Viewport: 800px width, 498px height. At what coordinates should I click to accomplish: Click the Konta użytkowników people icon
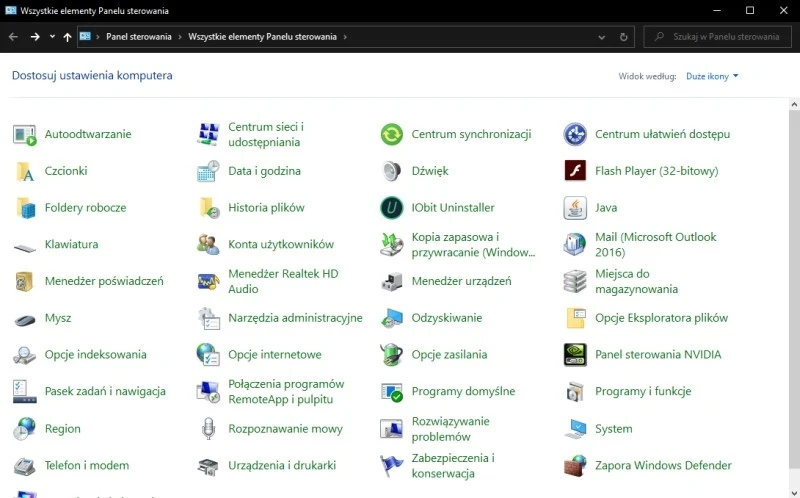(208, 245)
